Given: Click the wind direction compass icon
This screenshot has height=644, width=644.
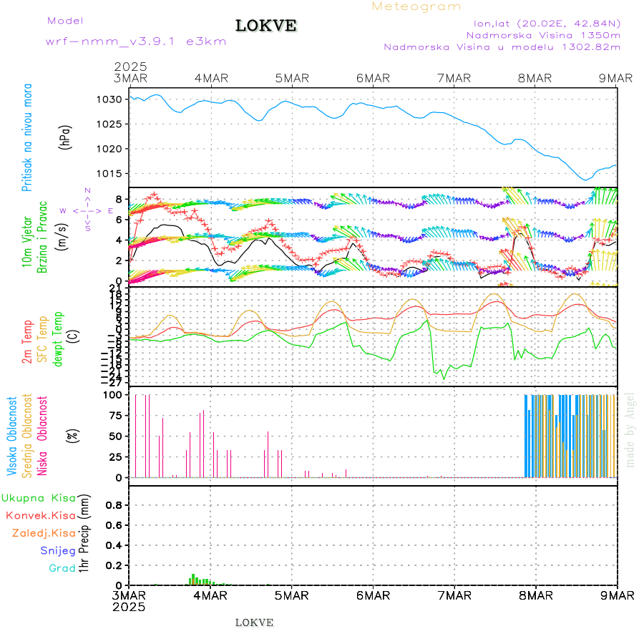Looking at the screenshot, I should [x=87, y=210].
